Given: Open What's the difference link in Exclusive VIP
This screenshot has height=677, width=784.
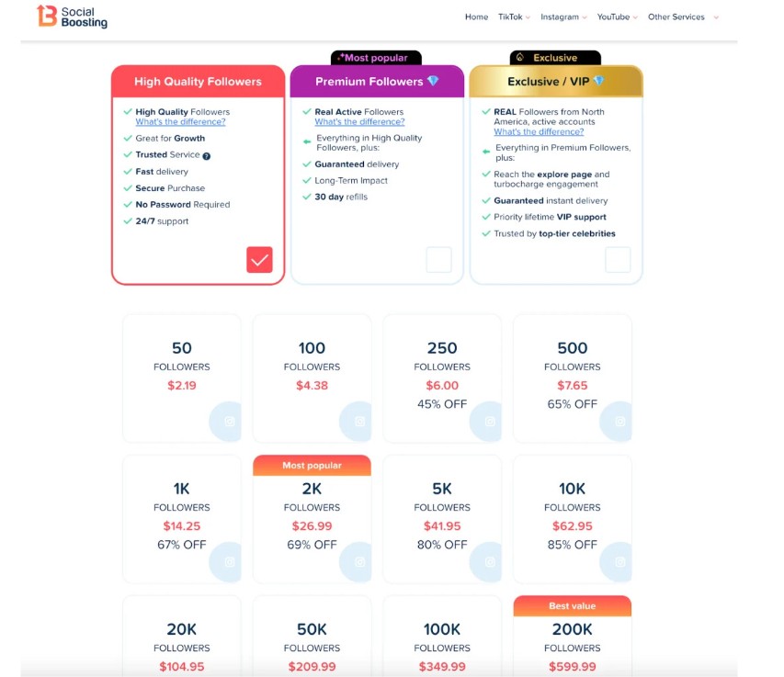Looking at the screenshot, I should pyautogui.click(x=539, y=132).
